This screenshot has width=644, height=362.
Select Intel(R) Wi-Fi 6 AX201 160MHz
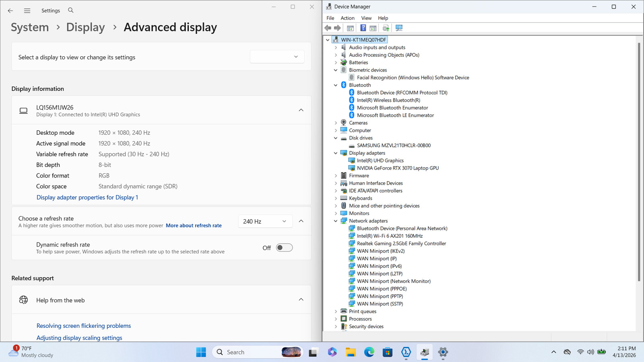pos(390,236)
